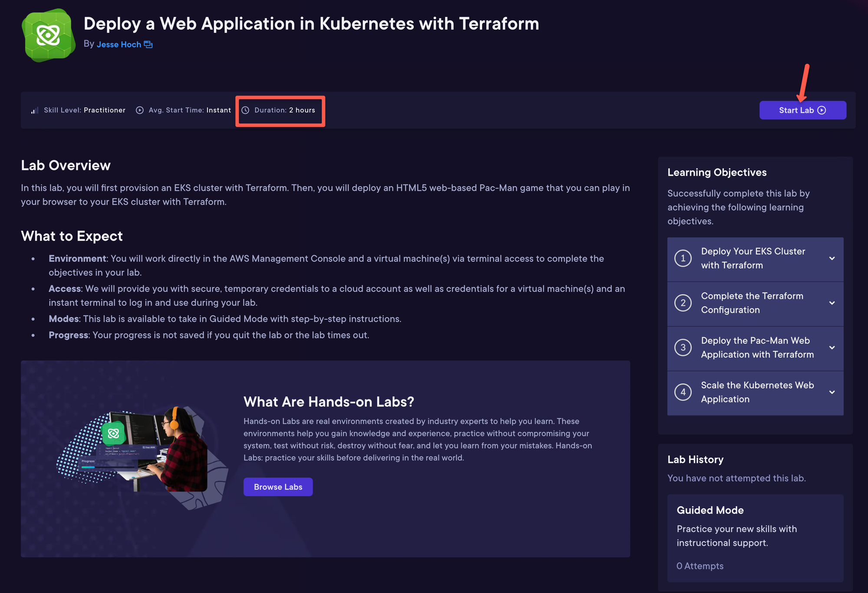Open Jesse Hoch author link

(x=118, y=44)
